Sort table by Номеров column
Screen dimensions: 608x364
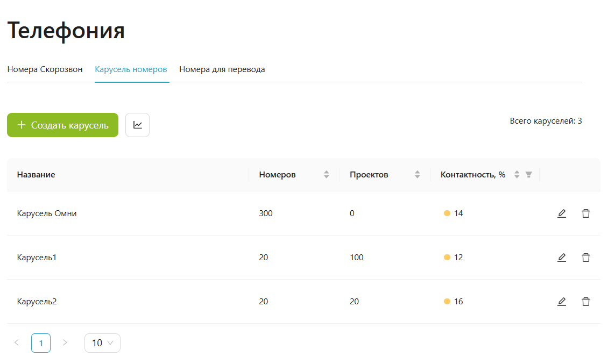(x=326, y=174)
